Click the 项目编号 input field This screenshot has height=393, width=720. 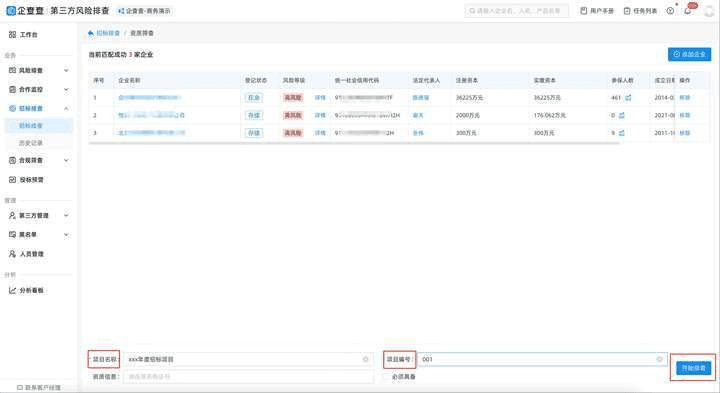pyautogui.click(x=542, y=359)
